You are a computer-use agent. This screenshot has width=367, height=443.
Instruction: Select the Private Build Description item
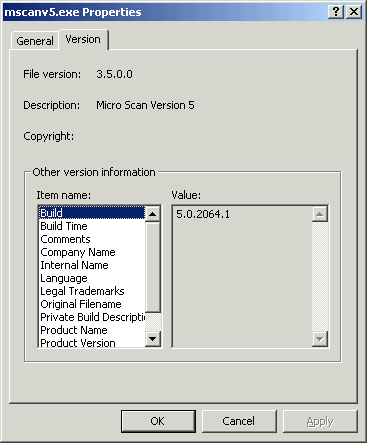[x=92, y=317]
